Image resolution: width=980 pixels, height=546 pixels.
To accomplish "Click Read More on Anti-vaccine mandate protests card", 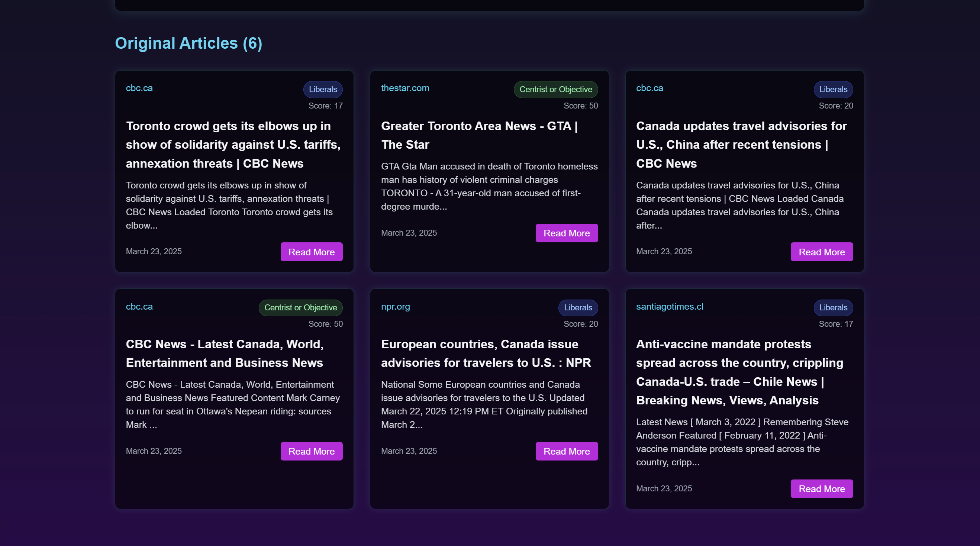I will pos(821,489).
